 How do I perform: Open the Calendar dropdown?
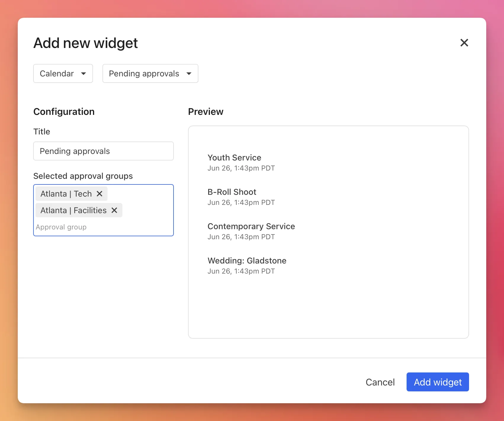click(x=63, y=73)
